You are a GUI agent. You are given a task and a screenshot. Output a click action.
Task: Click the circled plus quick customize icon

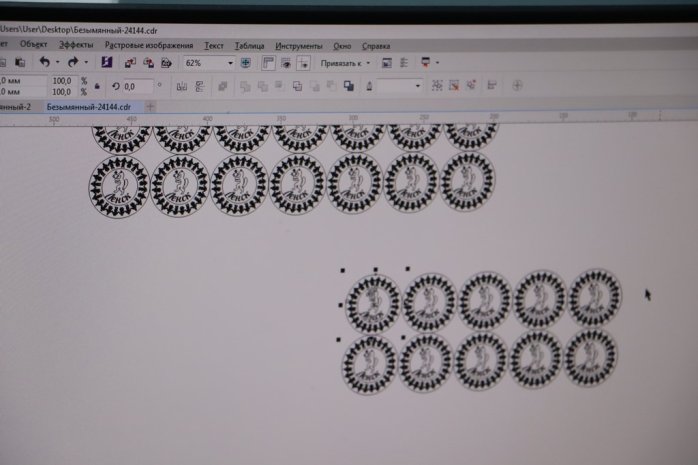517,85
